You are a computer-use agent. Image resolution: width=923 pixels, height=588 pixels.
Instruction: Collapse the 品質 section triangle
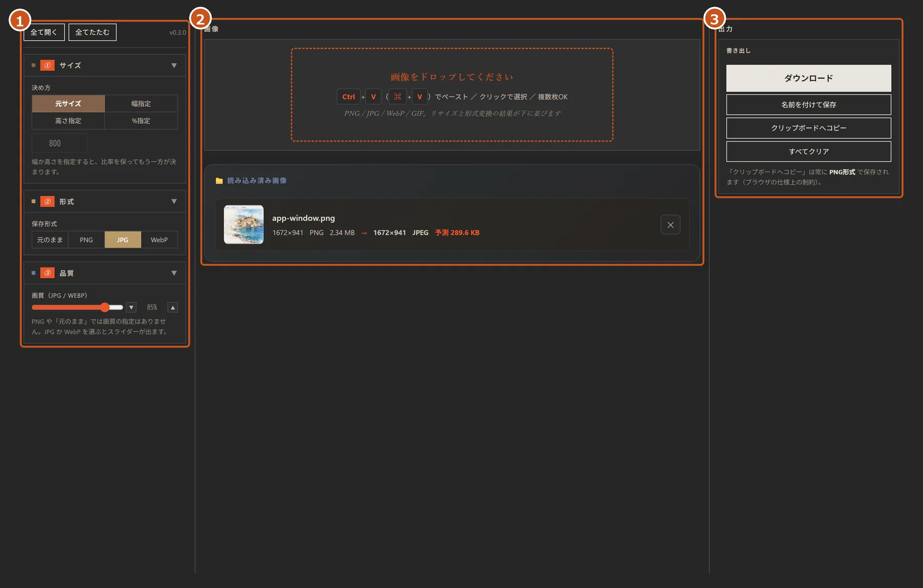click(x=174, y=273)
